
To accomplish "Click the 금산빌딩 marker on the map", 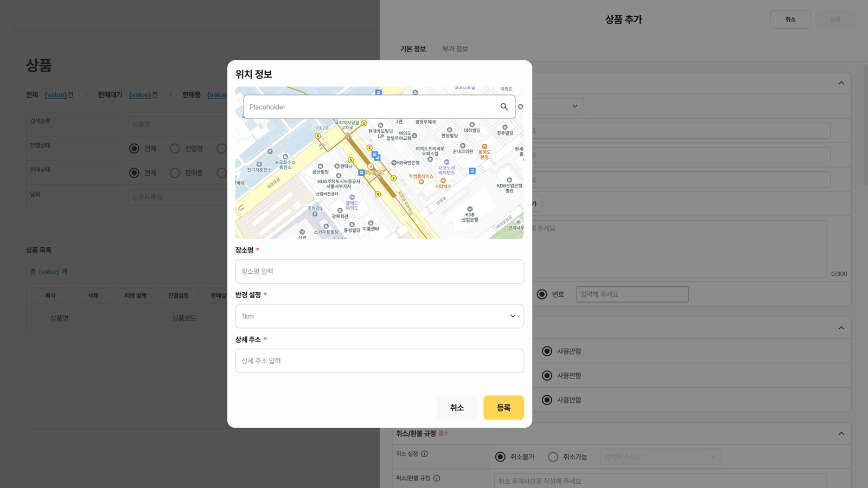I will point(321,166).
